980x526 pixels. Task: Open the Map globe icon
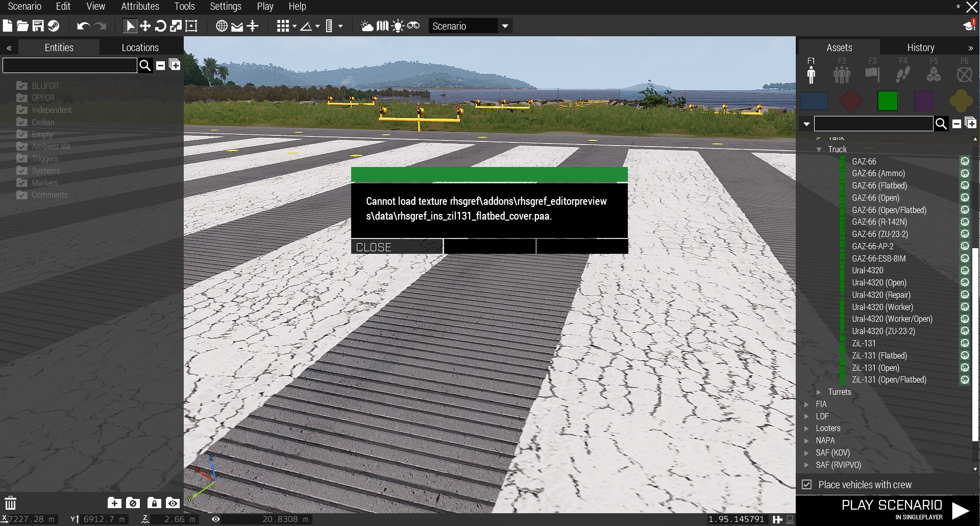pos(222,26)
